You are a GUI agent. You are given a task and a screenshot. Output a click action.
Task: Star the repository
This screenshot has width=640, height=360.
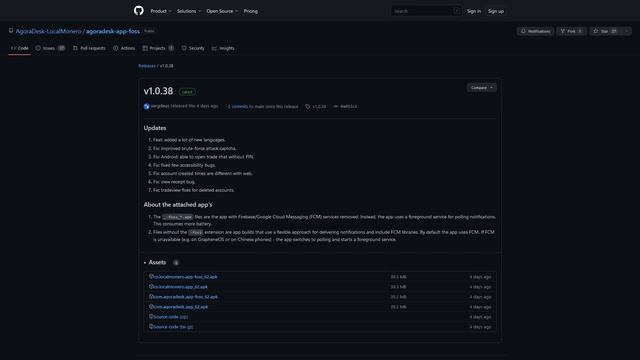[x=605, y=31]
